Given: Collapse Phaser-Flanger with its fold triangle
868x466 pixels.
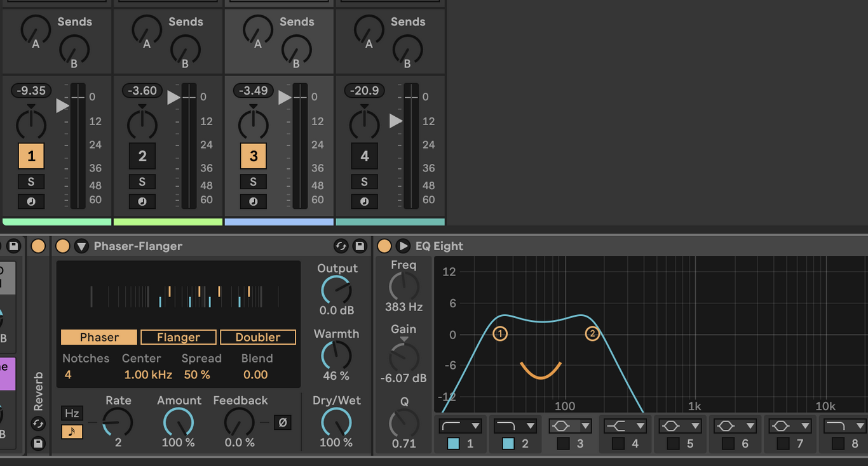Looking at the screenshot, I should pyautogui.click(x=81, y=246).
